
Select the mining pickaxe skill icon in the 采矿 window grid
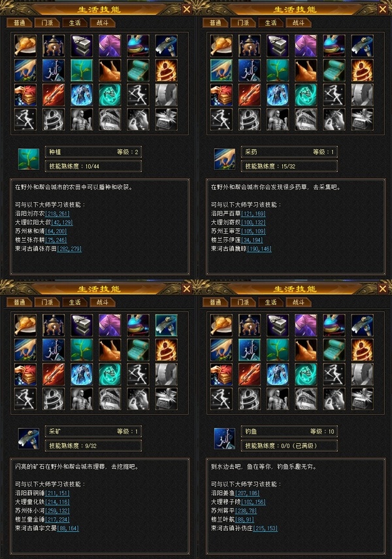[167, 325]
